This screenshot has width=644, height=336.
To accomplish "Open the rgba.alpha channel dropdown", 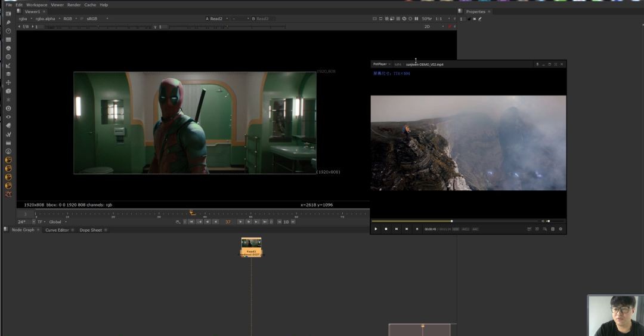I will point(48,19).
